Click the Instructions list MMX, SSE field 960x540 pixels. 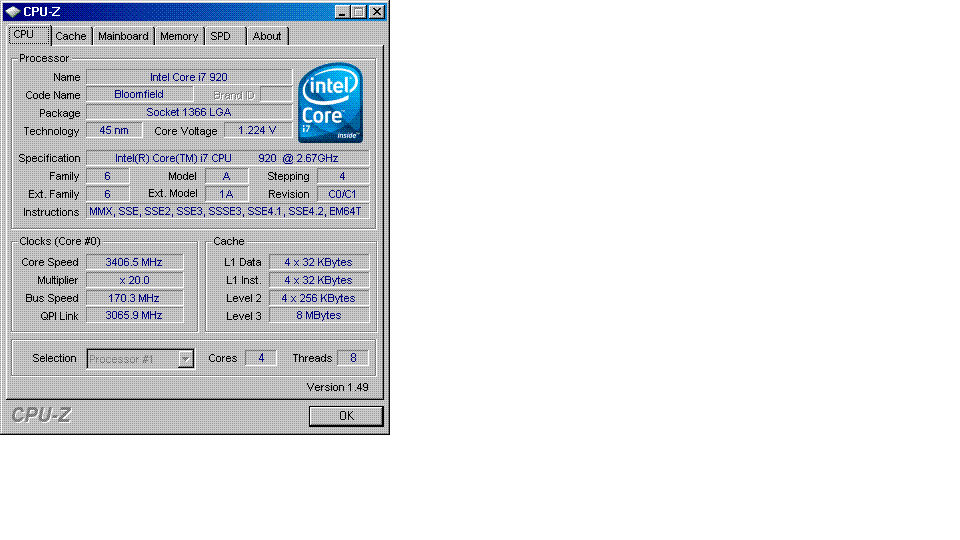click(x=228, y=211)
